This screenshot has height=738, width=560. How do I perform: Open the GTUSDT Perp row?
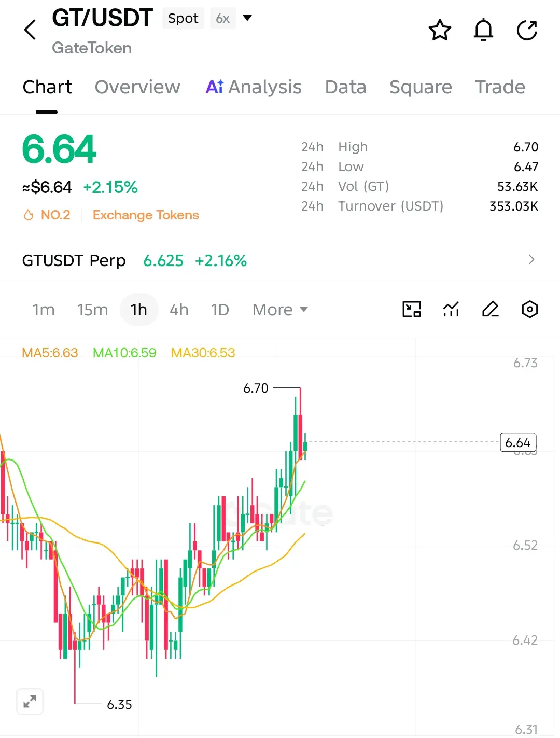[x=279, y=260]
